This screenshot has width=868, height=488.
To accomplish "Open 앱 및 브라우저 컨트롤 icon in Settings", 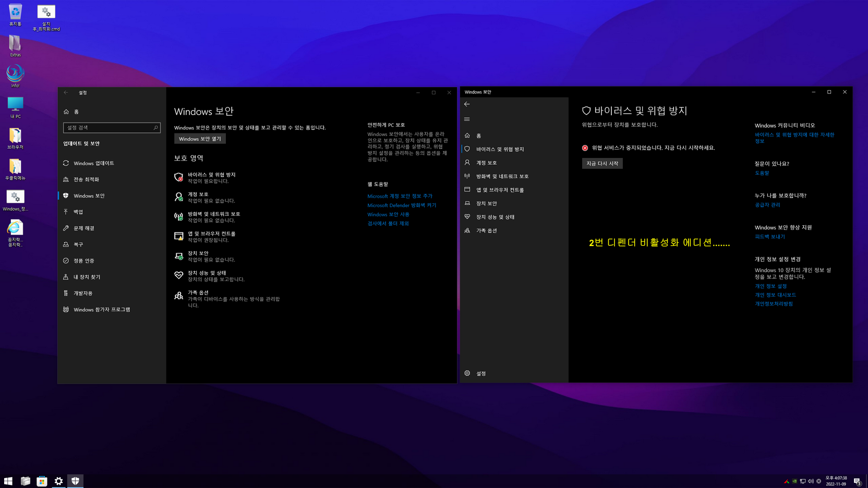I will (178, 236).
